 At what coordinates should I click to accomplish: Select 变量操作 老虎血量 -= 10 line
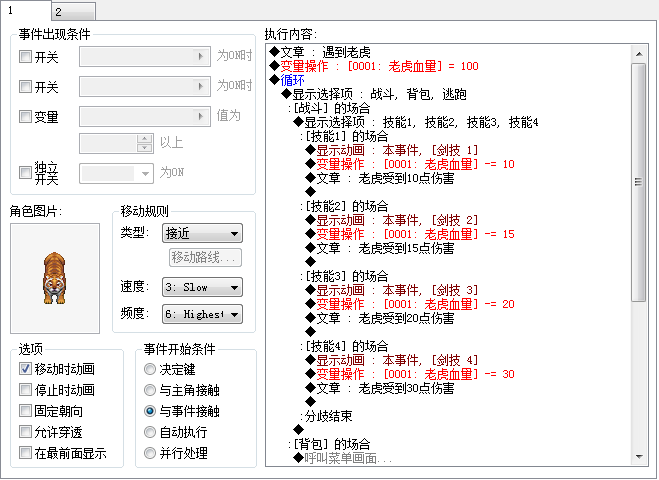click(410, 164)
